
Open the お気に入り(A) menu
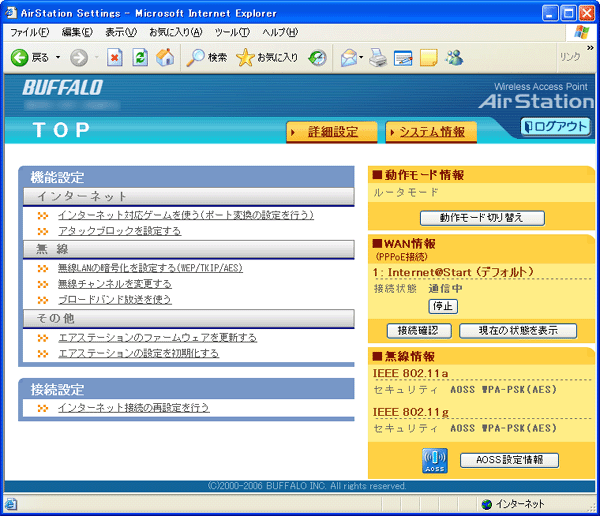coord(176,32)
